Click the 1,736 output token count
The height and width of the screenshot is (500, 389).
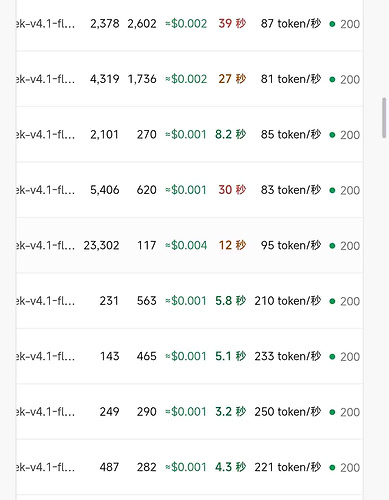tap(142, 79)
